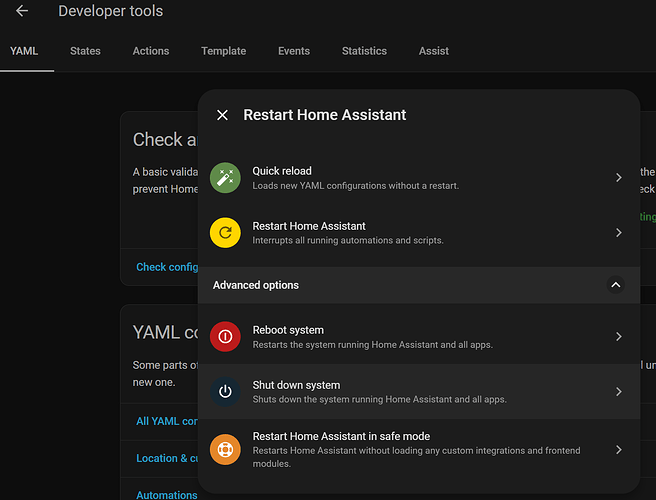Switch to the States tab

pos(85,51)
